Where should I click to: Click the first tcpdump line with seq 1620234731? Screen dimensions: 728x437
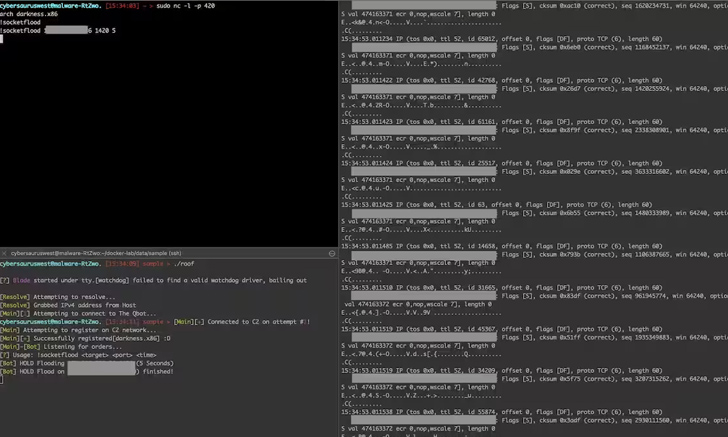point(534,6)
